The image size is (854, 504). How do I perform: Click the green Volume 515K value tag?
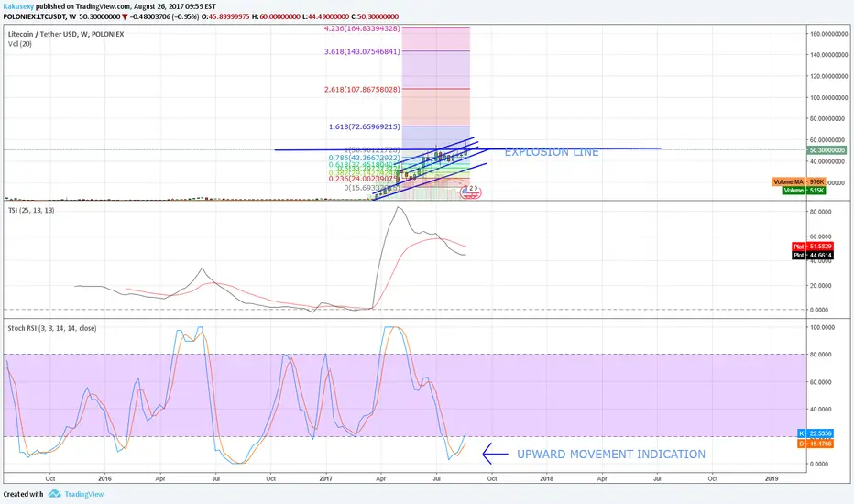click(804, 191)
